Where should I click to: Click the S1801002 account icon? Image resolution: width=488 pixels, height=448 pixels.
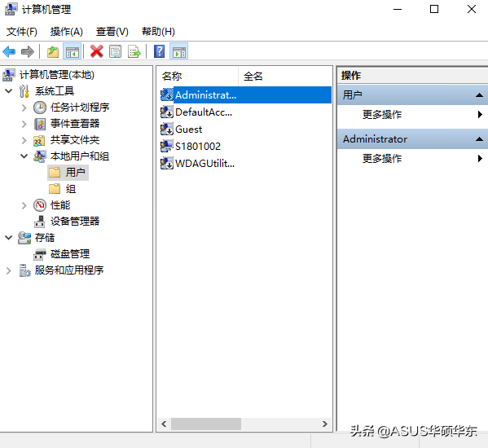click(x=166, y=147)
